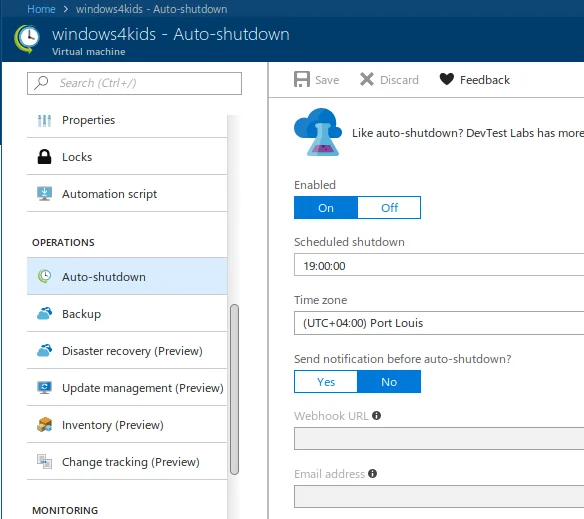The width and height of the screenshot is (584, 519).
Task: Click the Email address input field
Action: pos(439,496)
